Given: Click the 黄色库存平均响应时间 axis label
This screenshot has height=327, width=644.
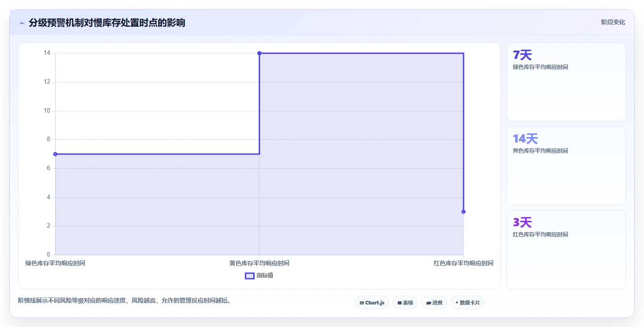Looking at the screenshot, I should 259,264.
